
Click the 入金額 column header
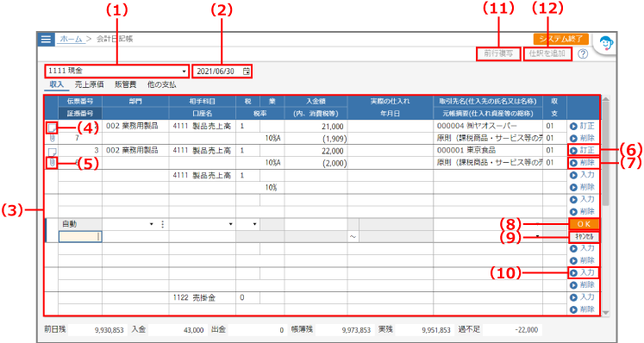point(316,101)
